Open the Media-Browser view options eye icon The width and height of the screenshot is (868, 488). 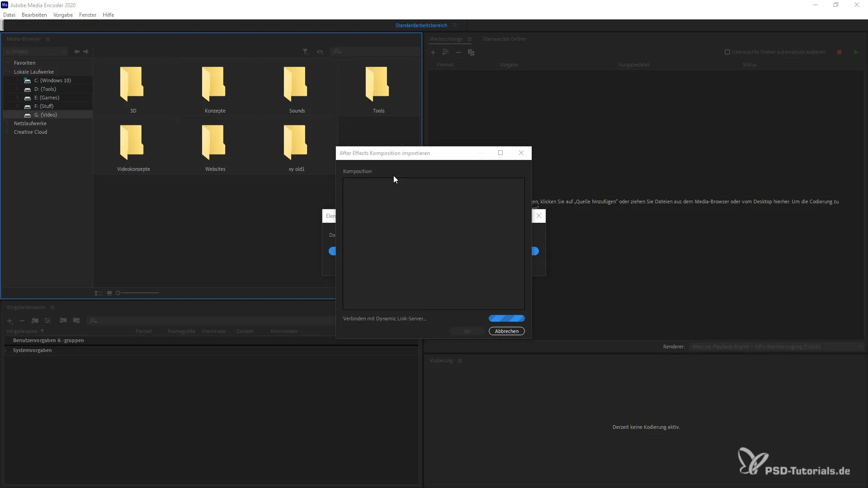pyautogui.click(x=320, y=52)
